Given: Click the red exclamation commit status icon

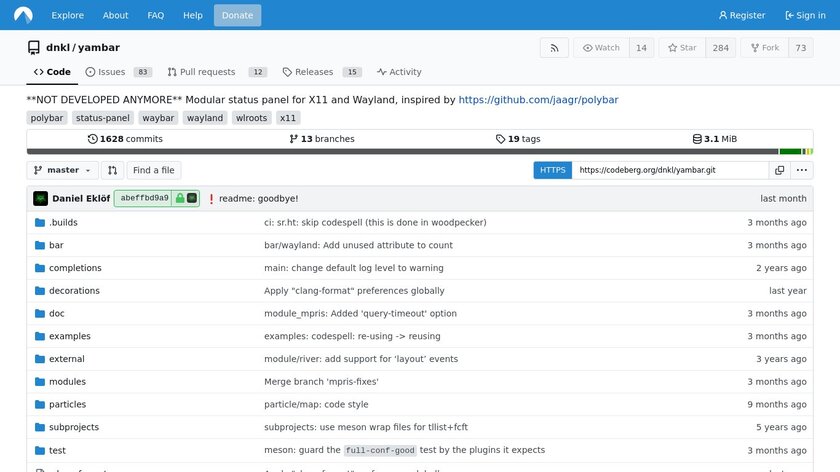Looking at the screenshot, I should tap(211, 199).
